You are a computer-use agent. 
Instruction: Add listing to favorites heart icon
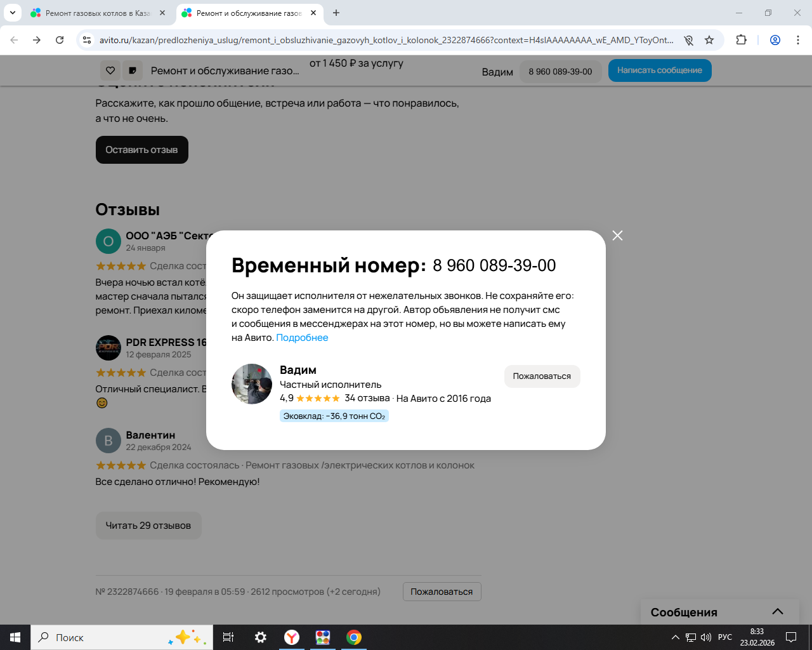(x=110, y=70)
